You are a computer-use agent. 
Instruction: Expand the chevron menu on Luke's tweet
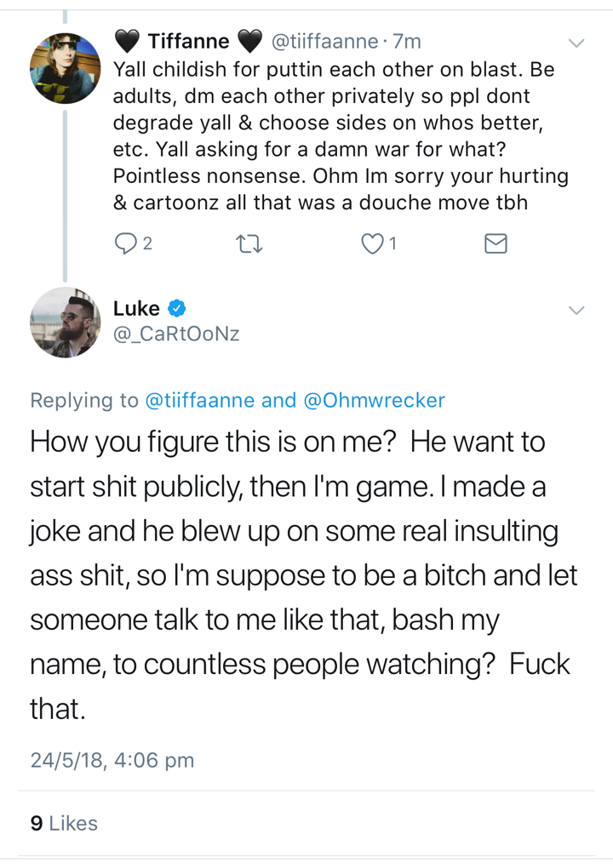coord(576,311)
